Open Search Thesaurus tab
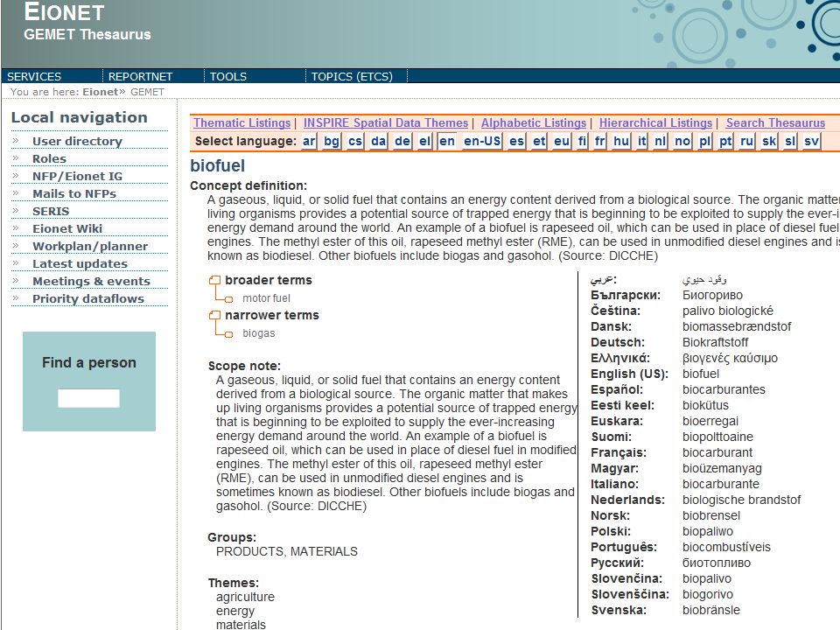 point(776,122)
